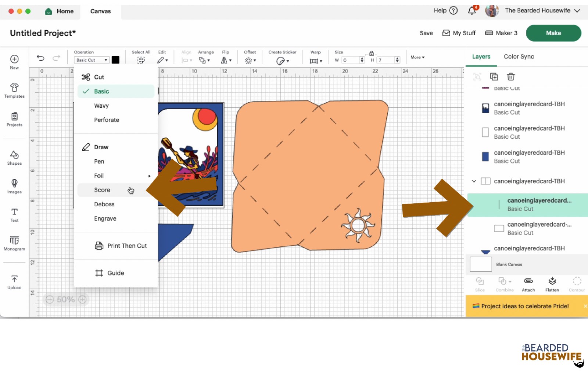Image resolution: width=588 pixels, height=374 pixels.
Task: Open the Operation Basic Cut dropdown
Action: coord(92,60)
